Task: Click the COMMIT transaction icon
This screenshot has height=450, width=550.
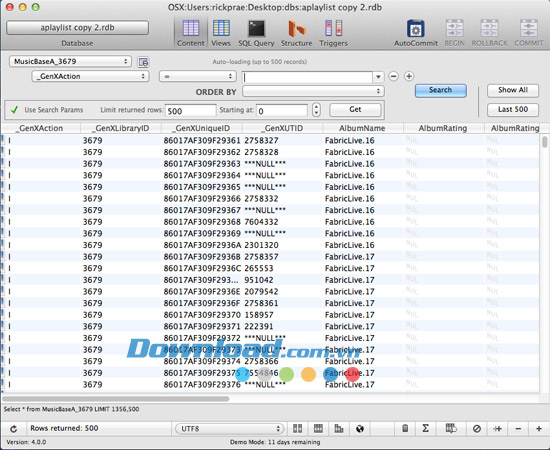Action: (529, 33)
